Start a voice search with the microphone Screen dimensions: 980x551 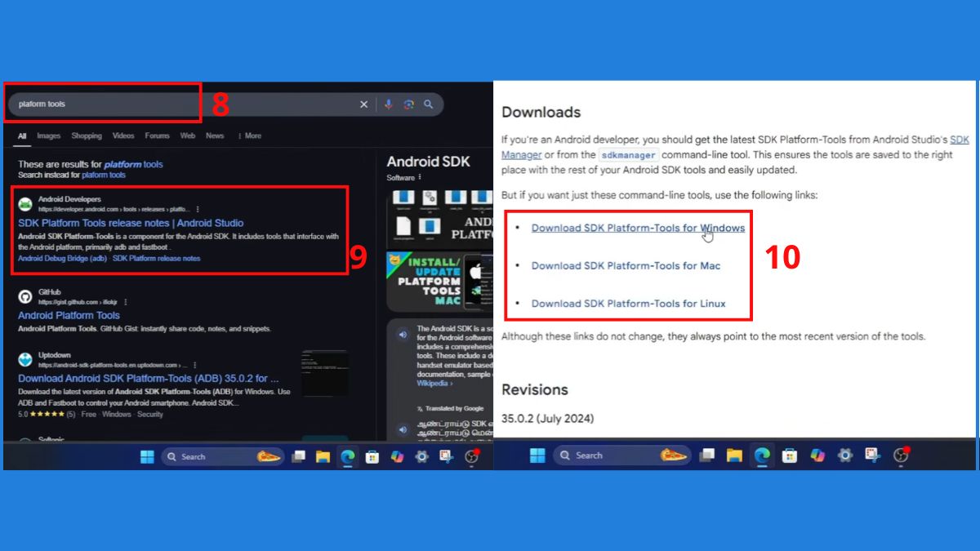point(389,104)
